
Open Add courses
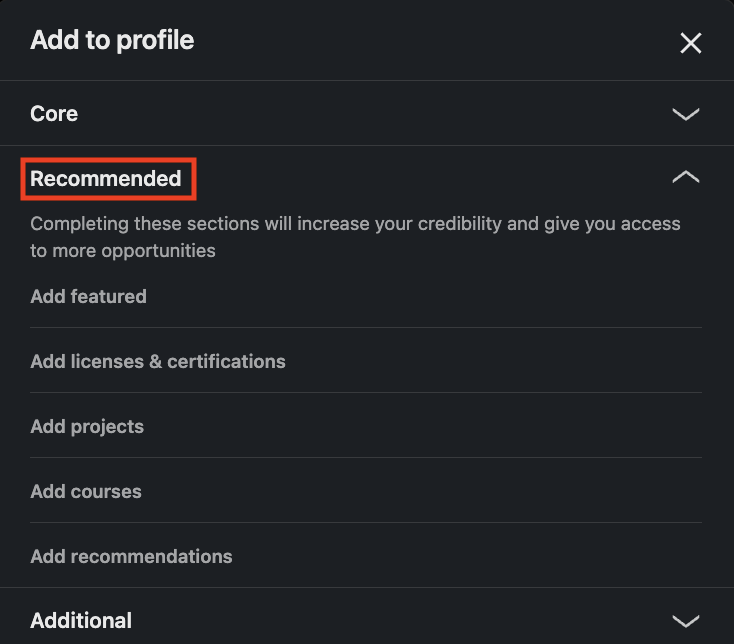pyautogui.click(x=366, y=491)
